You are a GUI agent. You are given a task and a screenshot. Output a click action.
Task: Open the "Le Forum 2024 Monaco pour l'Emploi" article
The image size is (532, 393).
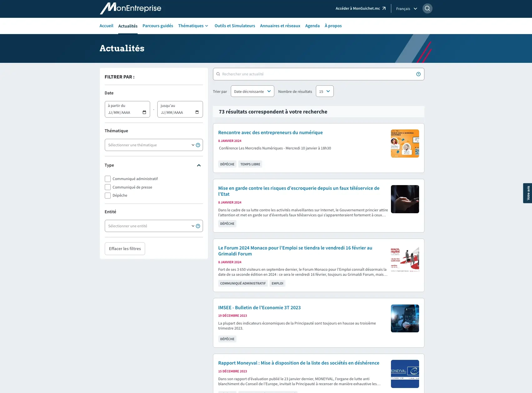[x=295, y=251]
